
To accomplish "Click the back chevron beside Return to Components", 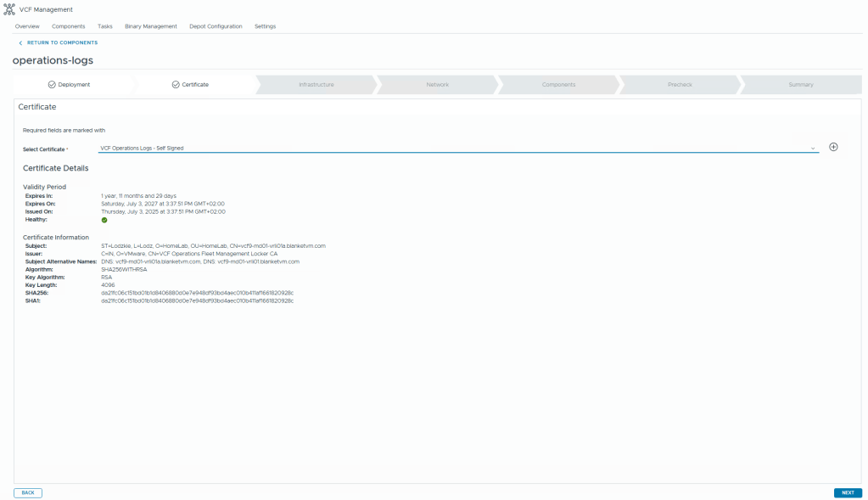I will [x=20, y=42].
